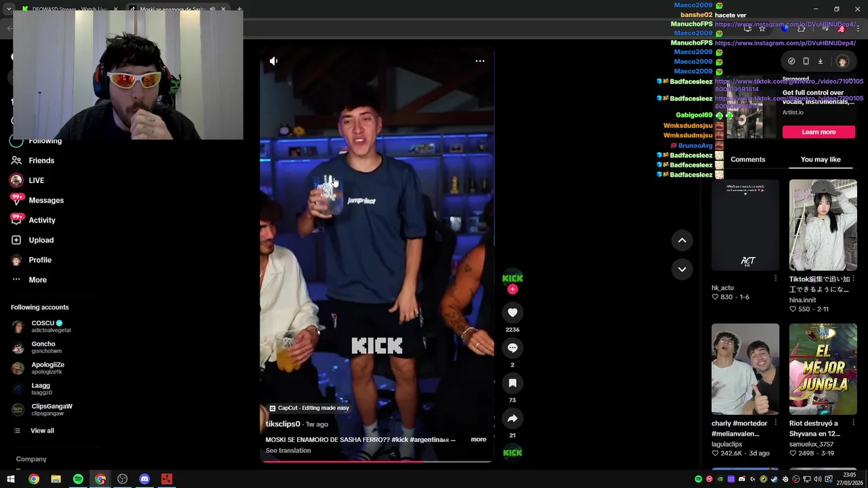Click the Upload plus-square icon

coord(16,240)
